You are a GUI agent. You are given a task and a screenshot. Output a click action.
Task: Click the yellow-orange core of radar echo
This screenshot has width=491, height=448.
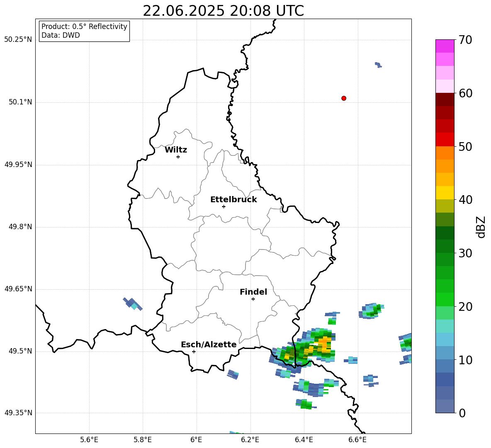tap(324, 345)
